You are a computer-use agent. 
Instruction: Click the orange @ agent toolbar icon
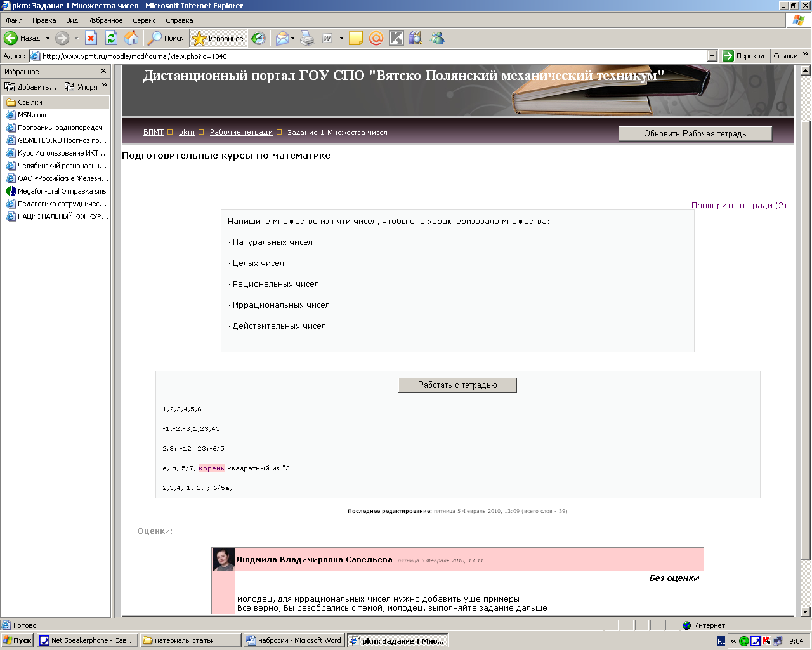coord(376,38)
